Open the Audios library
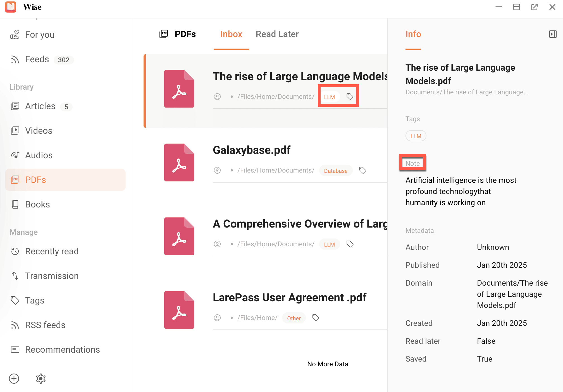This screenshot has height=392, width=563. tap(39, 155)
